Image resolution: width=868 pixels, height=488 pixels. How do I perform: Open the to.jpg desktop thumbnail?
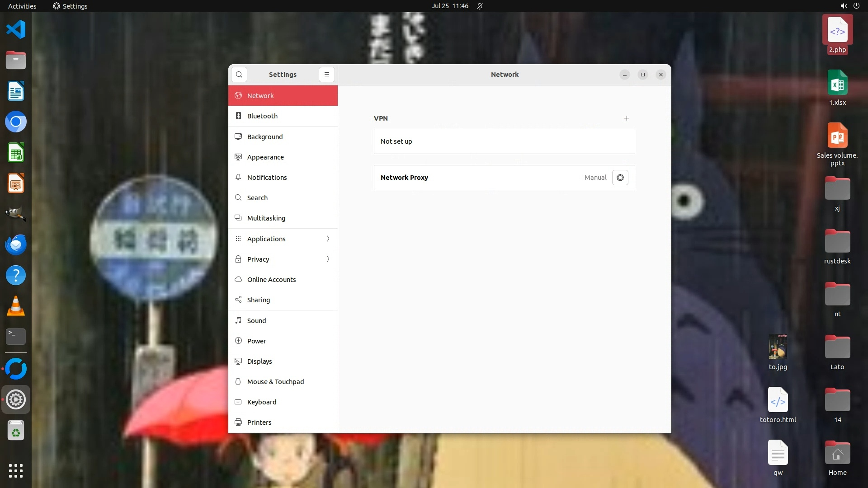(x=778, y=347)
